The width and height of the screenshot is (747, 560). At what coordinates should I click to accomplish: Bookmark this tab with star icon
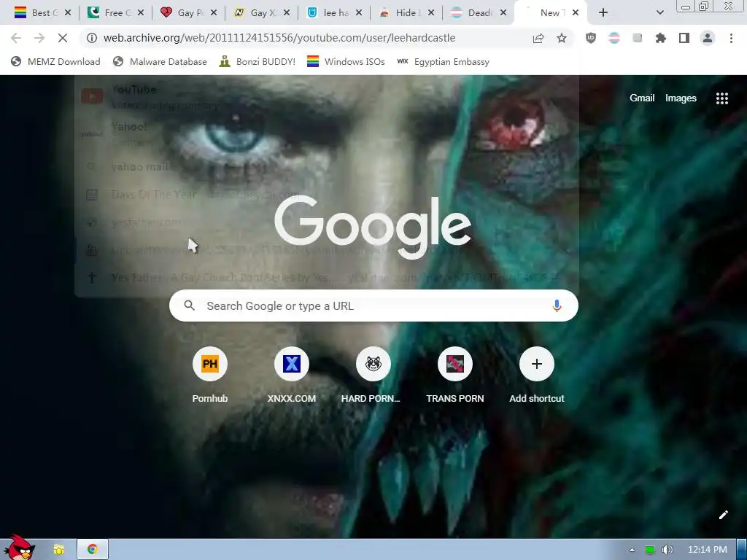click(562, 38)
